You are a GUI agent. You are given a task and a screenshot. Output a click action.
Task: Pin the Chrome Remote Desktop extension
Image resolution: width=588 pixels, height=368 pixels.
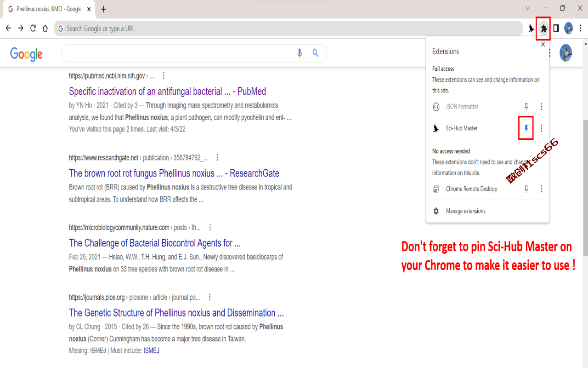coord(526,189)
